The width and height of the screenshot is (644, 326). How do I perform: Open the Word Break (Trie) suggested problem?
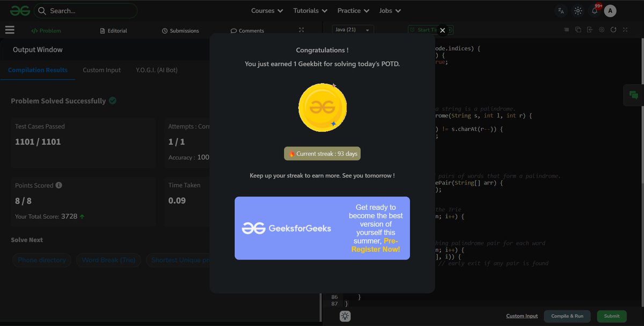click(108, 260)
